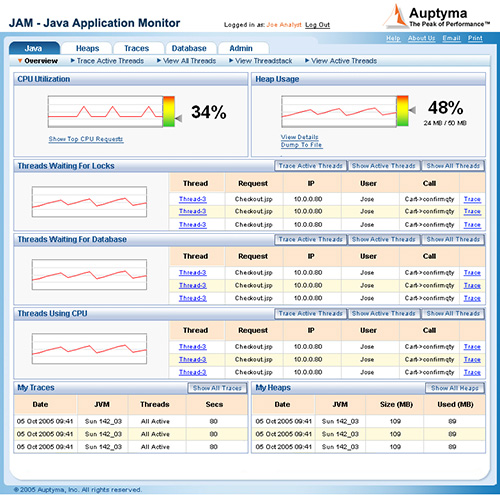Click the Heap Usage gauge pointer arrow
The height and width of the screenshot is (495, 500).
pos(412,110)
